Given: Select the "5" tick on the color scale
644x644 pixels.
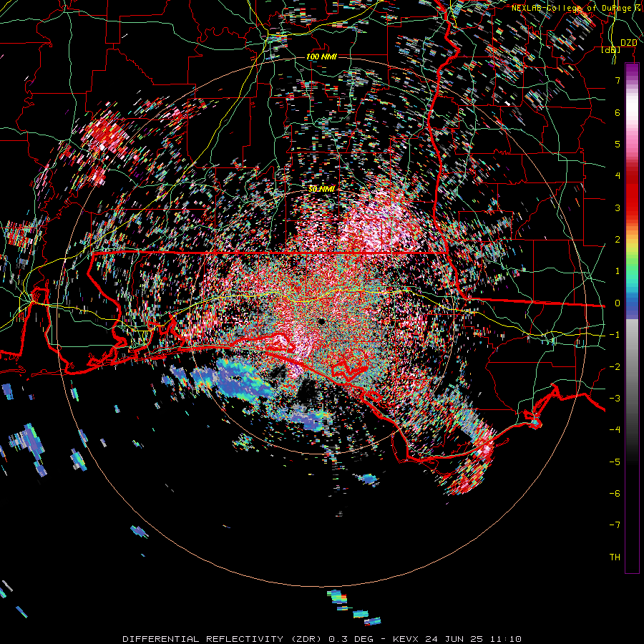Looking at the screenshot, I should pos(618,144).
